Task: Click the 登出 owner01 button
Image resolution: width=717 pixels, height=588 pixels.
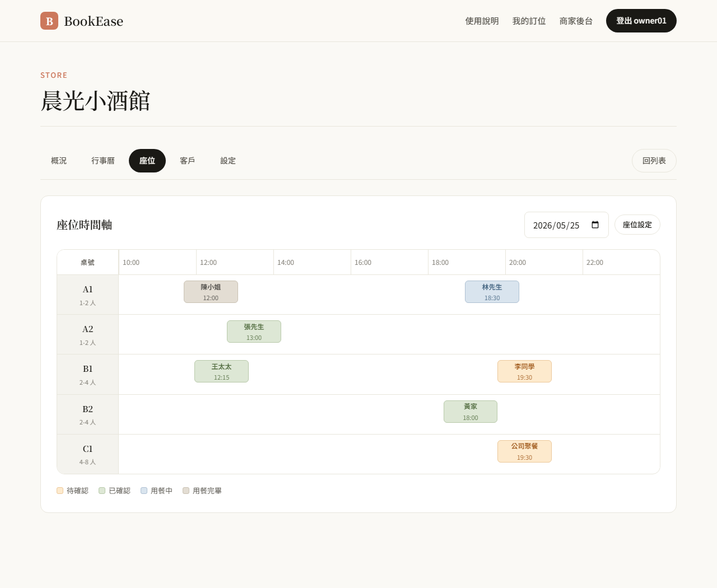Action: (x=641, y=21)
